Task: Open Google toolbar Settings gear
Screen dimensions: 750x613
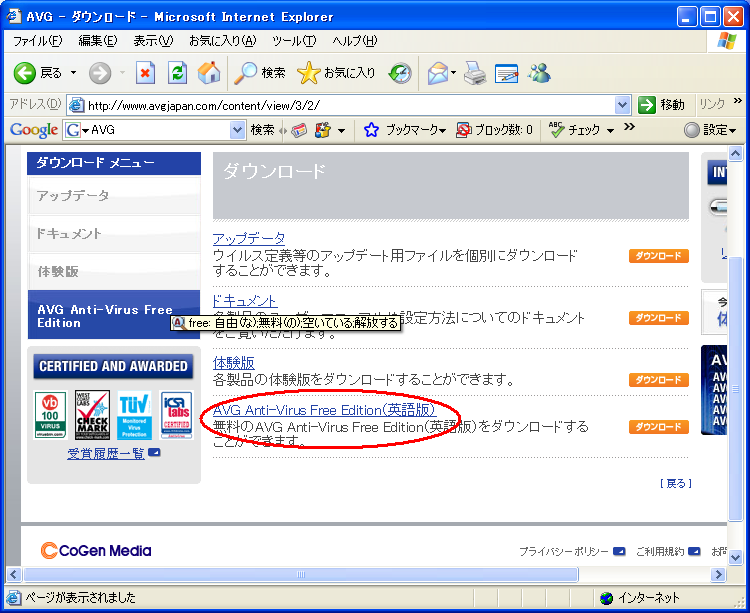Action: 692,130
